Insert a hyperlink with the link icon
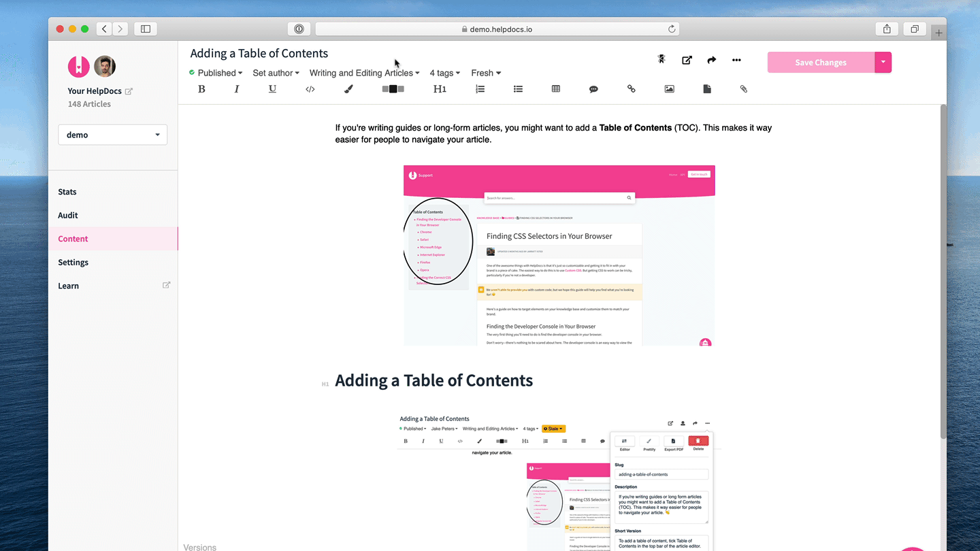 click(x=632, y=89)
